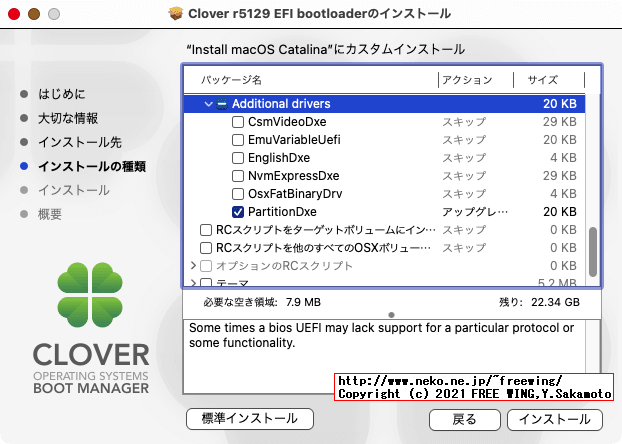Select the インストール先 step
The width and height of the screenshot is (622, 444).
[80, 142]
